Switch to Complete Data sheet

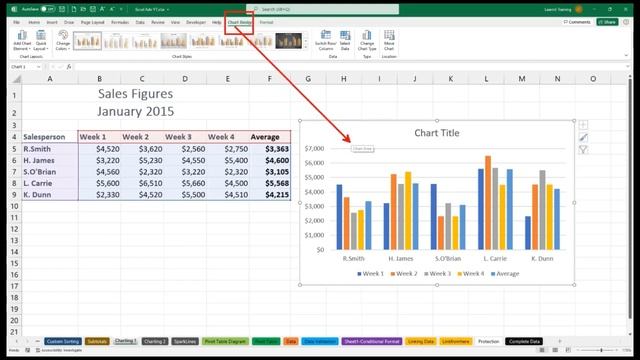pos(524,341)
